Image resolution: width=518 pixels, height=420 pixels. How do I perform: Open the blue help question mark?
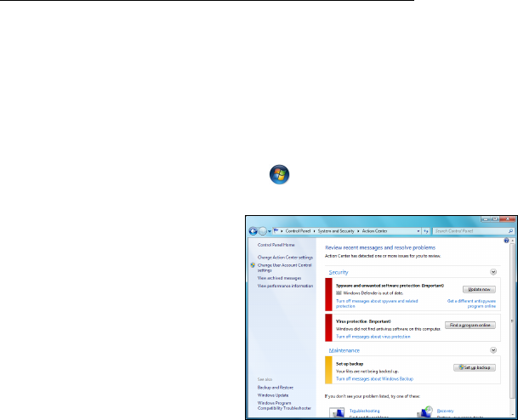click(x=506, y=241)
